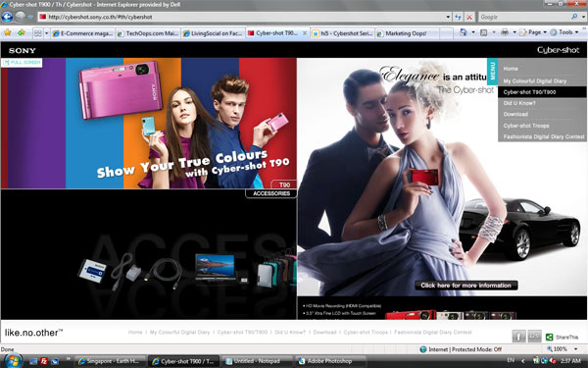Screen dimensions: 588x368
Task: Open the Tools dropdown menu
Action: [564, 32]
